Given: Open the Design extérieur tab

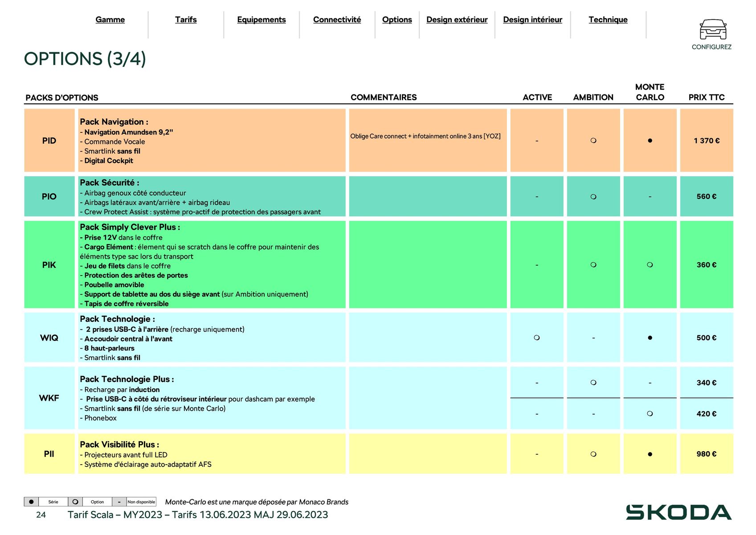Looking at the screenshot, I should coord(457,20).
